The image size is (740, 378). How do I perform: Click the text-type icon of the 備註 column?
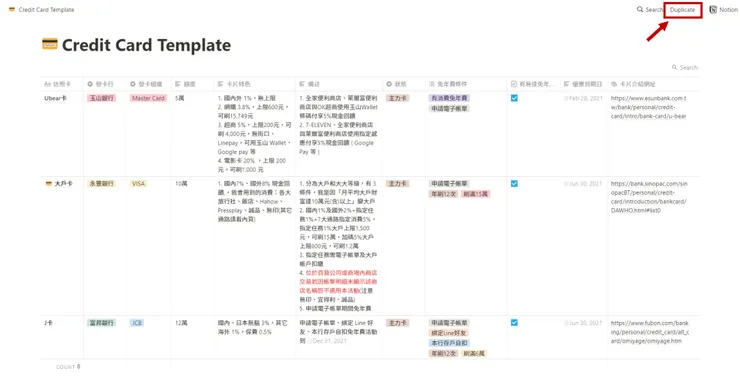(302, 84)
